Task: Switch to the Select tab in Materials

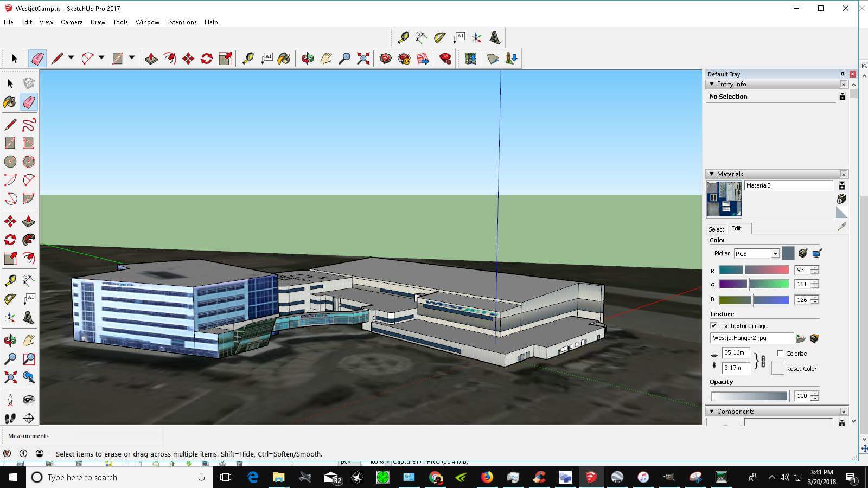Action: [x=716, y=228]
